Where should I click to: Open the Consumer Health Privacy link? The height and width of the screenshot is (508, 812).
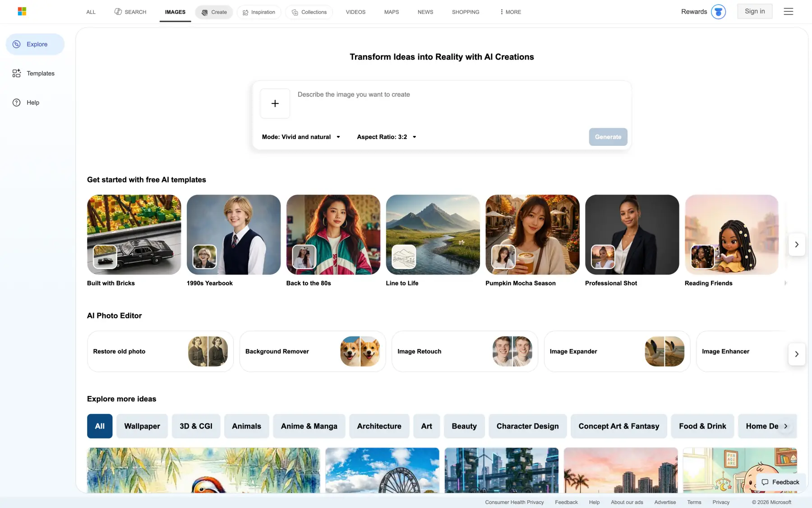pyautogui.click(x=514, y=502)
